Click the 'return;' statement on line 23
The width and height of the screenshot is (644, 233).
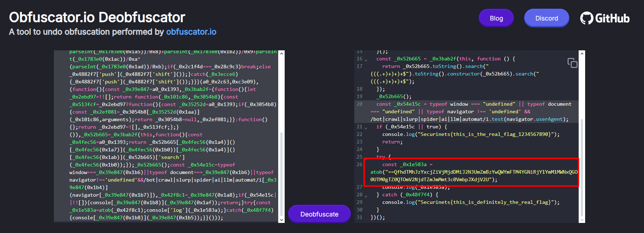pos(392,142)
